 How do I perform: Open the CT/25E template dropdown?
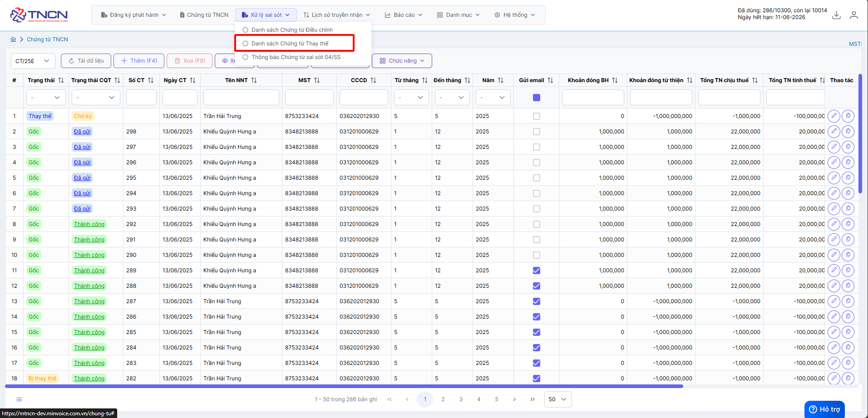[x=33, y=61]
